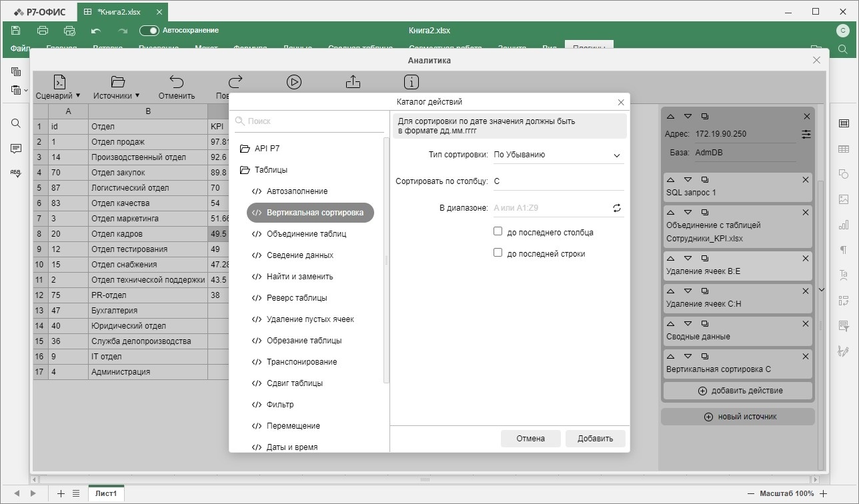The image size is (859, 504).
Task: Open the comments icon in left sidebar
Action: 15,148
